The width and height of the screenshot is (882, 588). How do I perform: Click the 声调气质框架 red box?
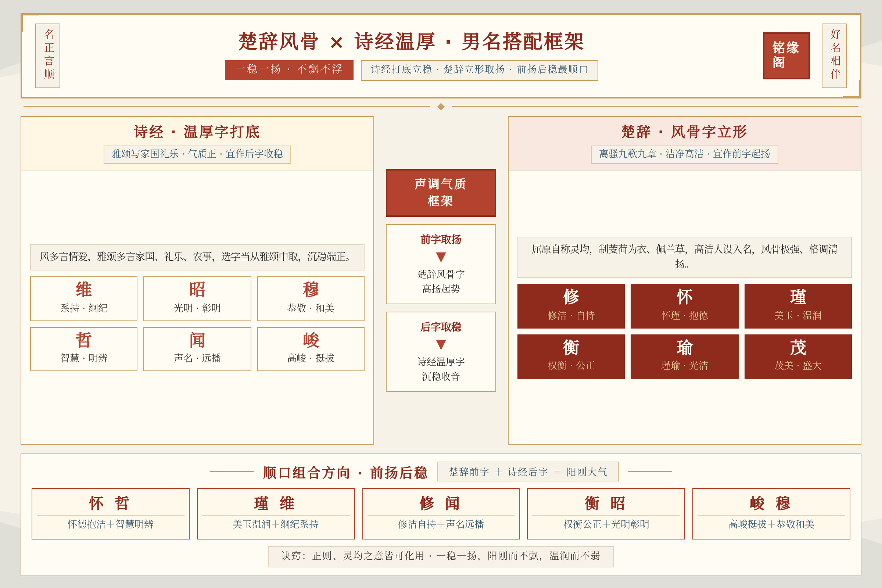pos(441,193)
